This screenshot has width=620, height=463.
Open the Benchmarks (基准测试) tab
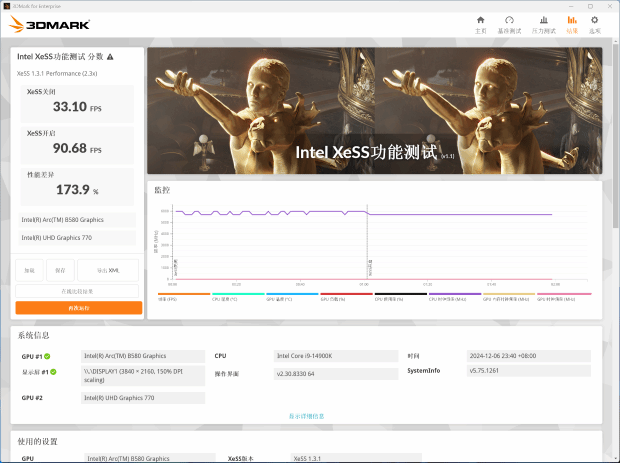509,25
